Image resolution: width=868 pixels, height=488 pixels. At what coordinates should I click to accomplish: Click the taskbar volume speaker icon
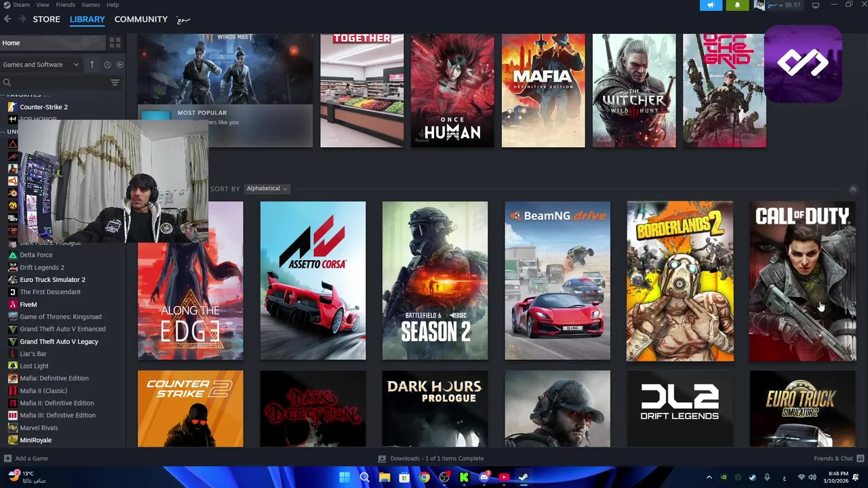pyautogui.click(x=812, y=477)
